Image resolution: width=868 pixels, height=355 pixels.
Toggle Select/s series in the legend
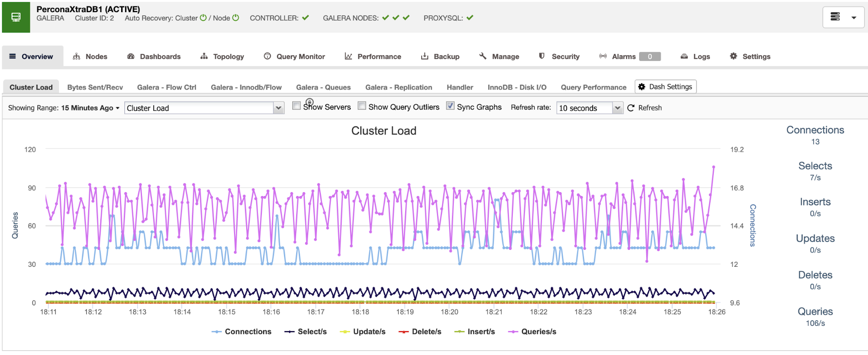(x=306, y=332)
